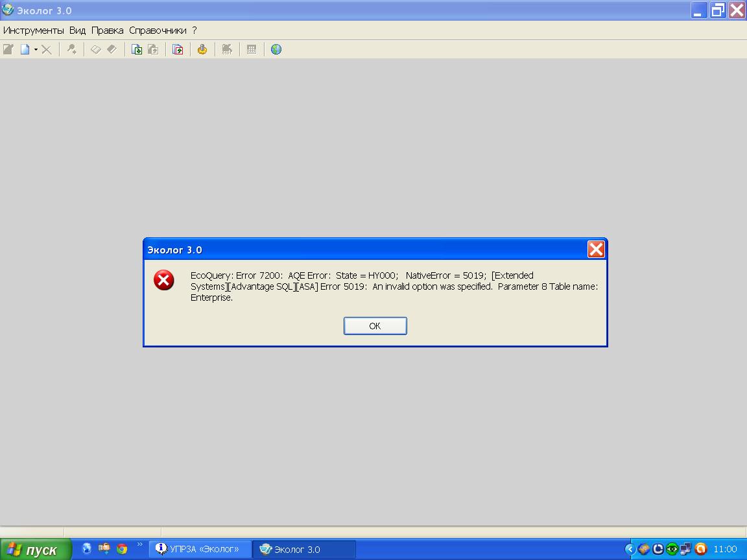
Task: Click the globe icon in the toolbar
Action: [276, 49]
